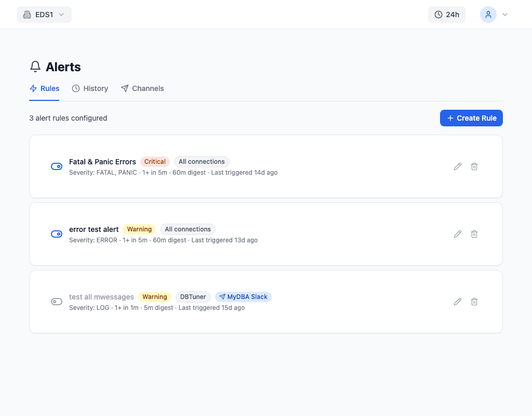Click the MyDBA Slack channel badge
Viewport: 532px width, 416px height.
(243, 297)
